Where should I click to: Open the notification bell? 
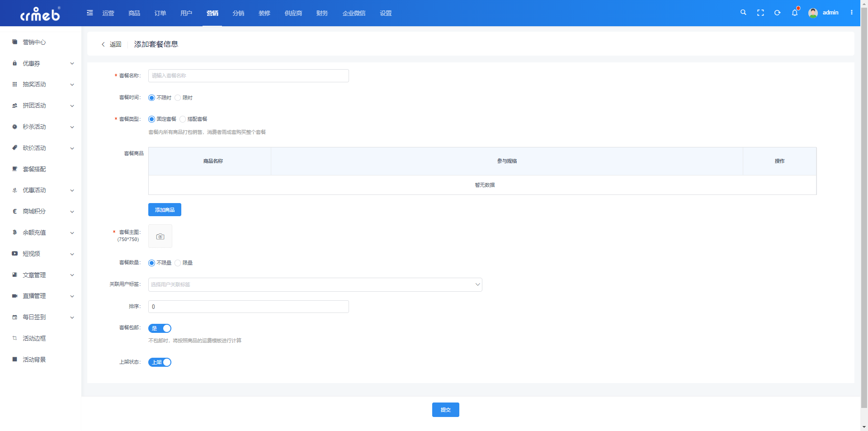point(795,13)
